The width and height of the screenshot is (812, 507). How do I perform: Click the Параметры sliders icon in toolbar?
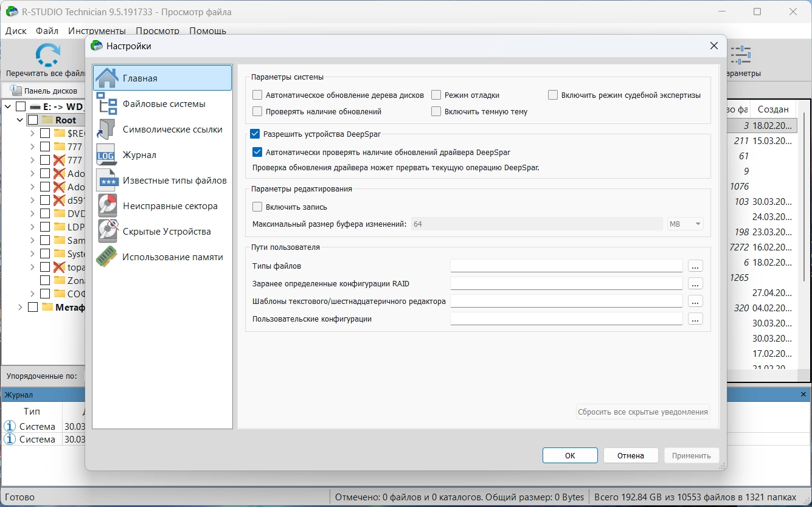[741, 55]
